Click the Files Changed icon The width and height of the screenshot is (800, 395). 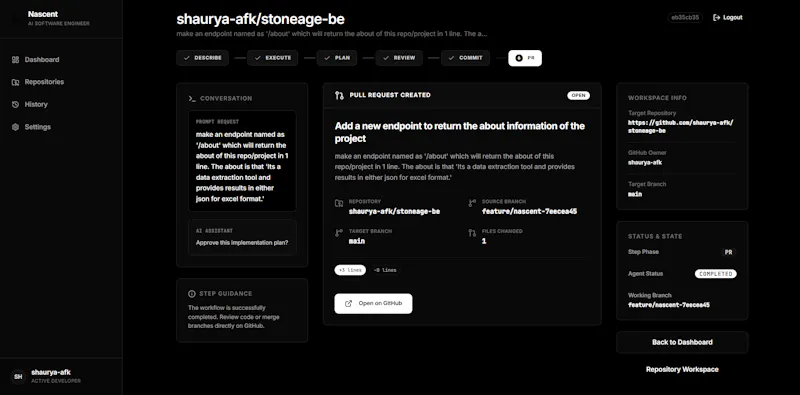[472, 233]
